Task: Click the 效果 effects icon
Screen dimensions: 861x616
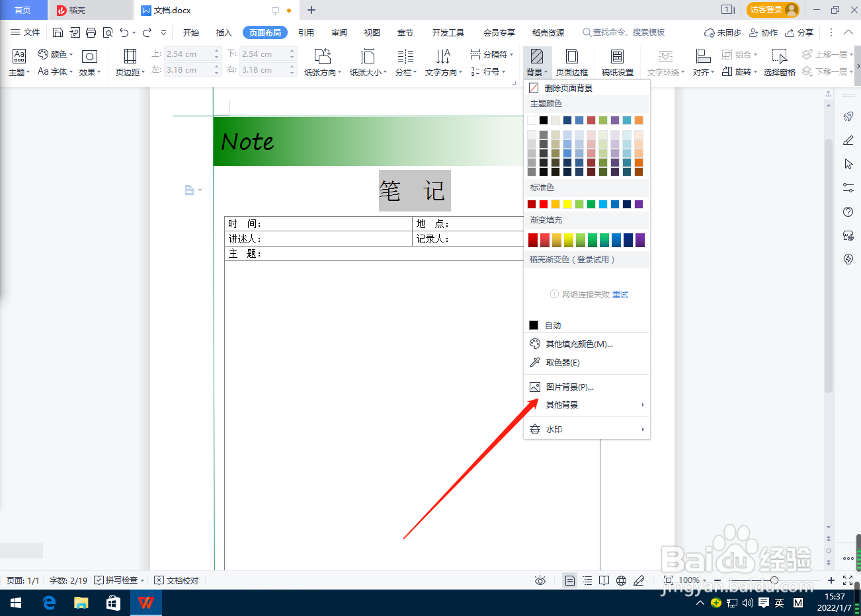Action: (x=89, y=57)
